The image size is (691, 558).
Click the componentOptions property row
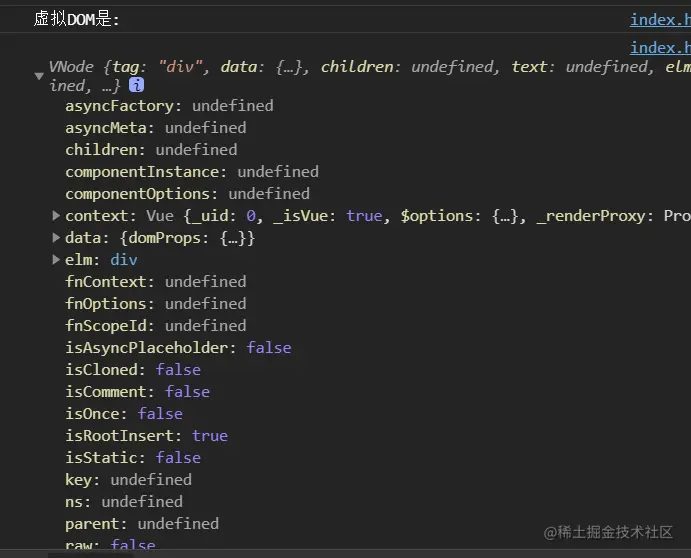(x=187, y=194)
